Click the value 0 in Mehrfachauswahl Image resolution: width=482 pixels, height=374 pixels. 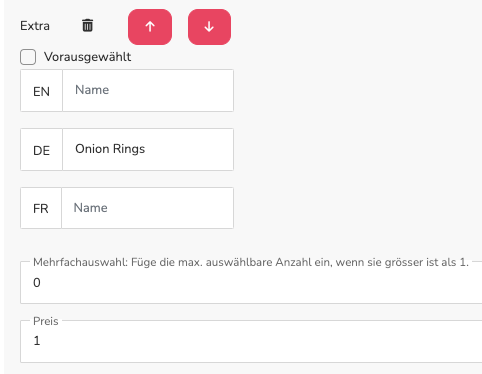[37, 283]
